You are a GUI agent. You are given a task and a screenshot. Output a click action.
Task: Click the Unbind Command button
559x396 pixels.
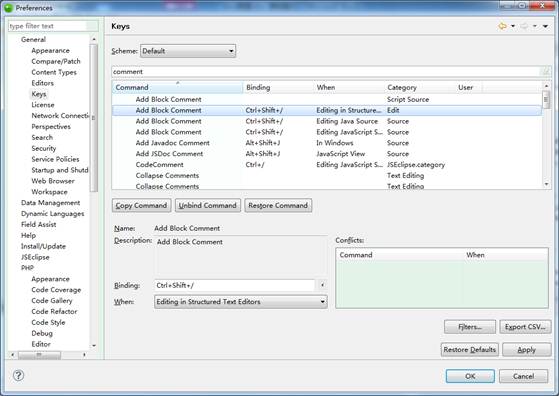point(207,205)
